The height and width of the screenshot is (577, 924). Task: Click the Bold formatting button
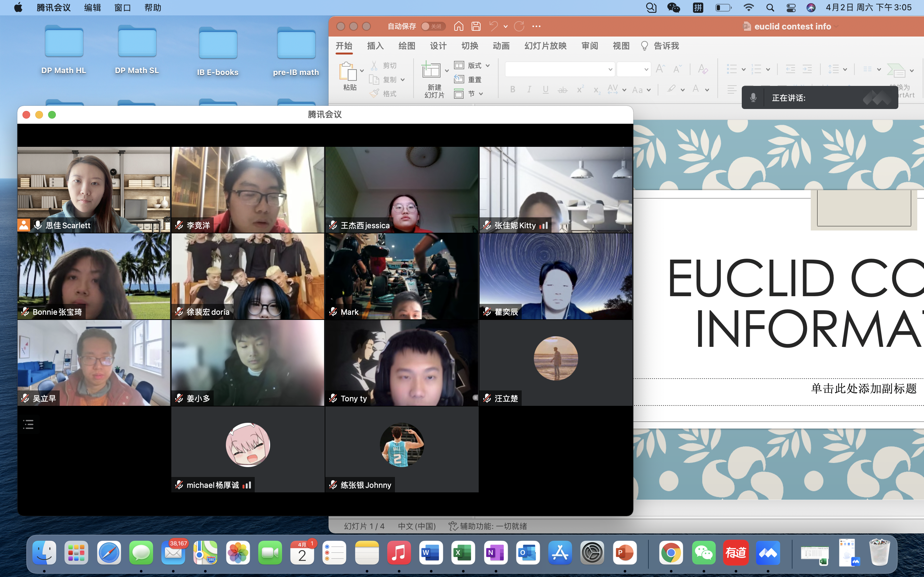tap(513, 90)
